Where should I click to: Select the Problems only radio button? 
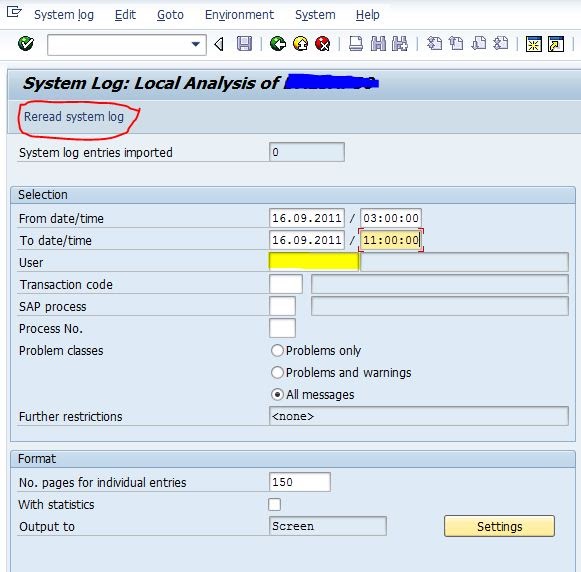point(277,350)
